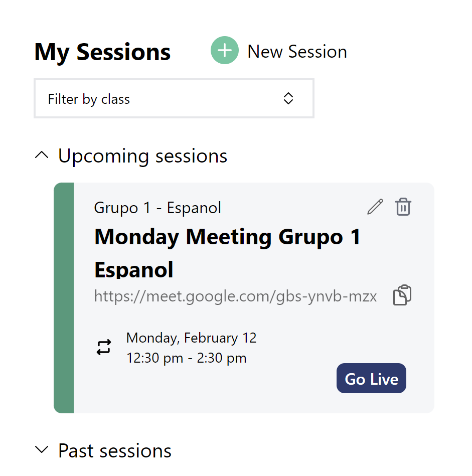
Task: Open the meet.google.com session link
Action: [x=235, y=296]
